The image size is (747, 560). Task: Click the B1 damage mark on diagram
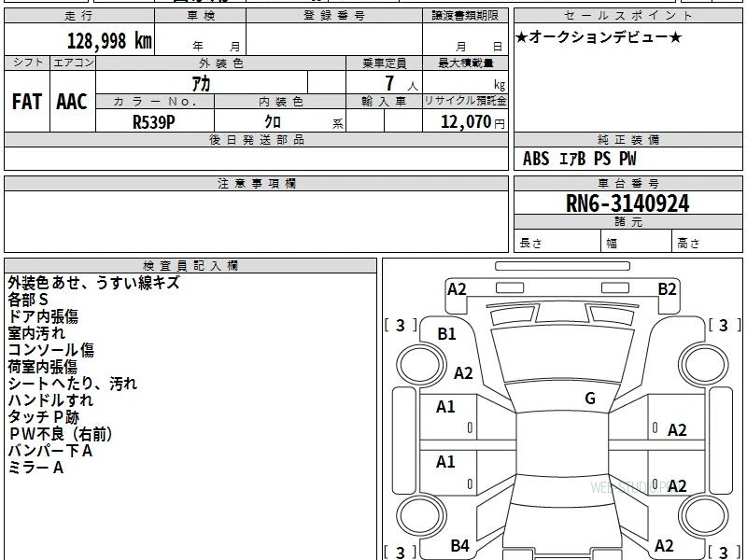(x=447, y=334)
